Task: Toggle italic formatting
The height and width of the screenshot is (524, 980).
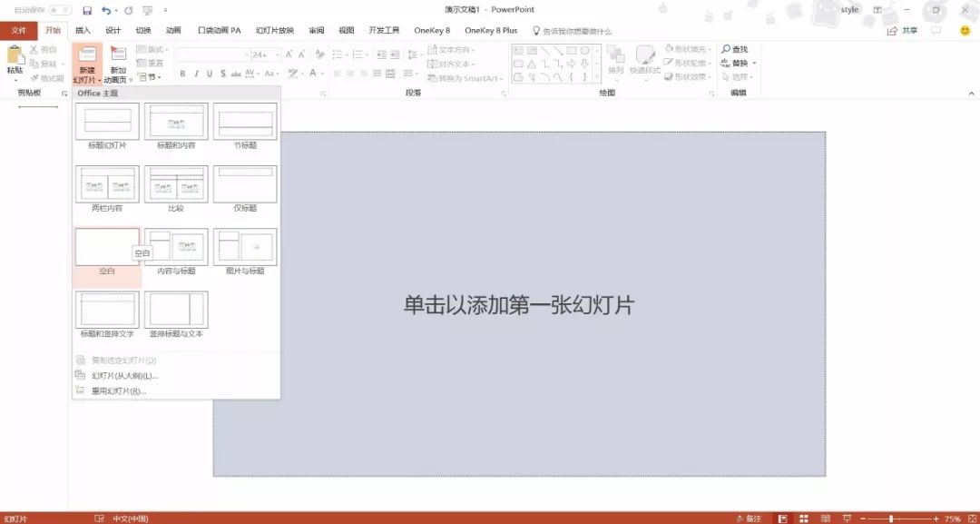Action: click(196, 74)
